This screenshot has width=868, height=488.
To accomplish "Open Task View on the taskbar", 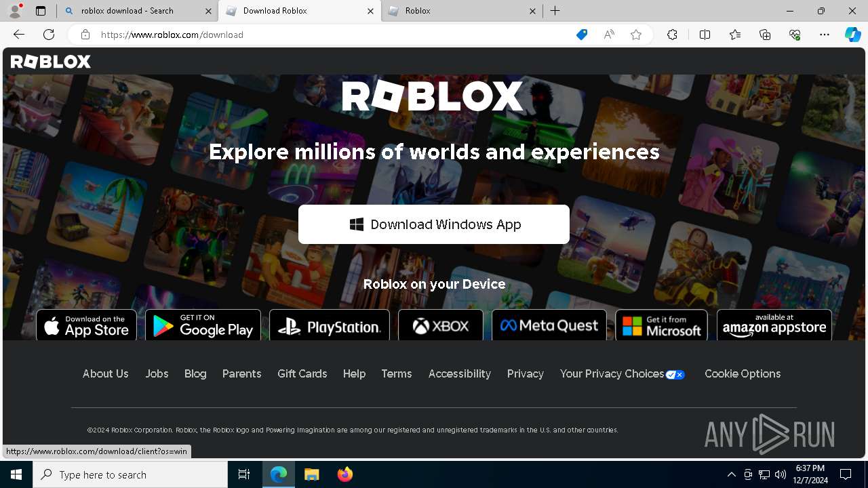I will click(244, 474).
